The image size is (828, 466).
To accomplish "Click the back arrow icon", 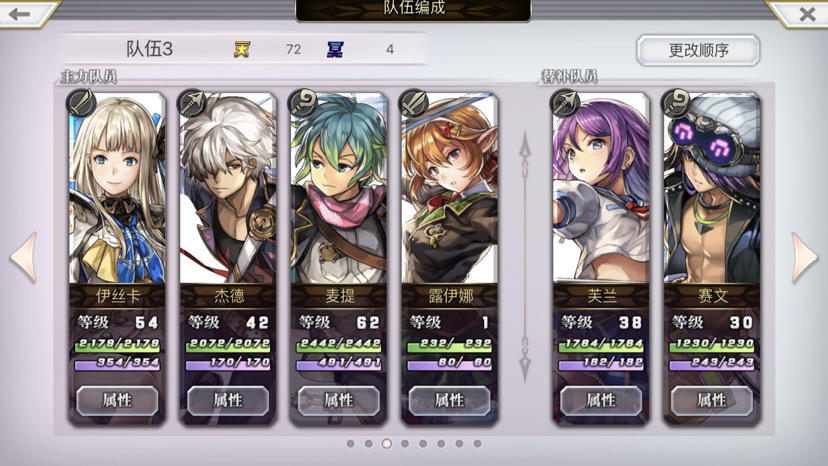I will click(20, 14).
